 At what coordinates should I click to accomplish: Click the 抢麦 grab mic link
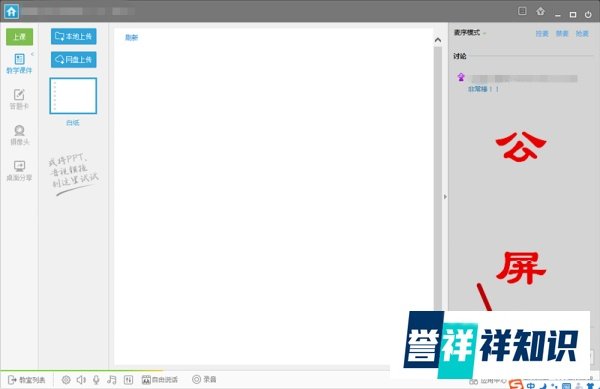pyautogui.click(x=582, y=34)
